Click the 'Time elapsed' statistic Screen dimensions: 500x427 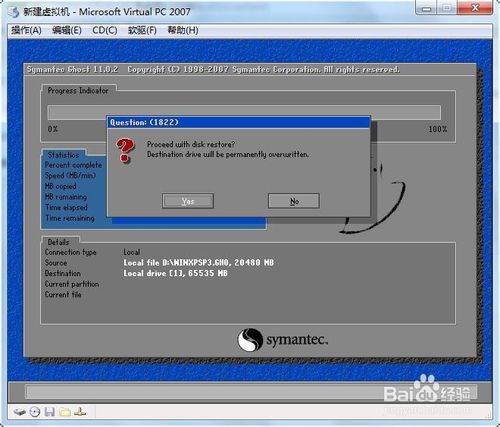click(x=66, y=207)
